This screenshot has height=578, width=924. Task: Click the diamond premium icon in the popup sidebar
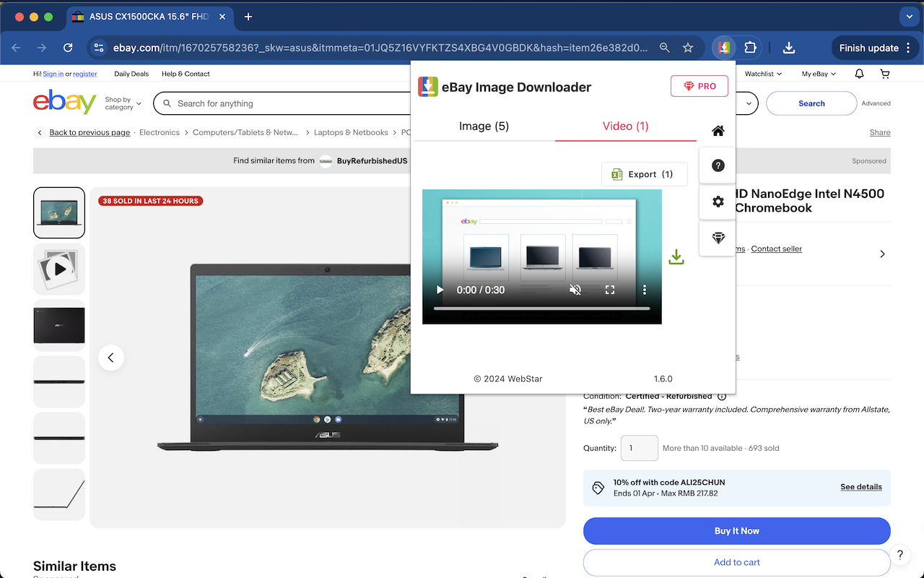[x=718, y=238]
